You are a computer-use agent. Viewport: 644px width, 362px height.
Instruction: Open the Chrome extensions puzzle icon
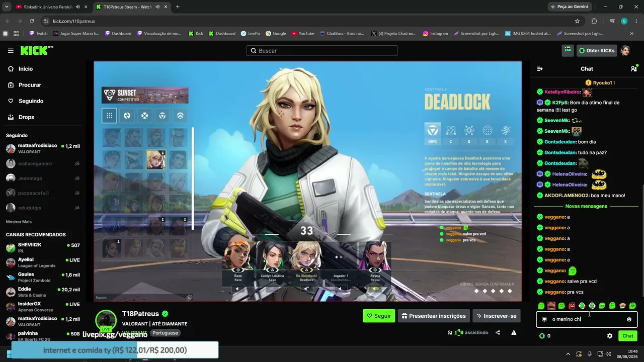(594, 21)
